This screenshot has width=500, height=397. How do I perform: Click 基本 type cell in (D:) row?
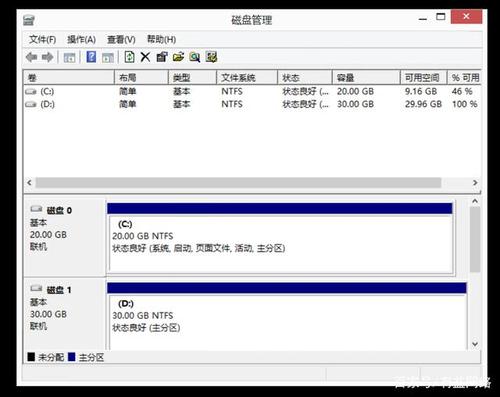point(182,104)
